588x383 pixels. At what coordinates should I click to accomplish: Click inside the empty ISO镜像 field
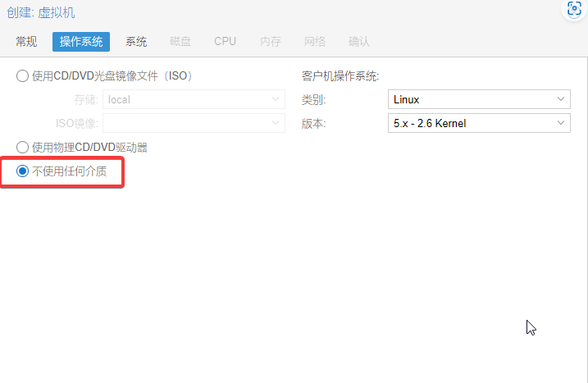[x=185, y=123]
